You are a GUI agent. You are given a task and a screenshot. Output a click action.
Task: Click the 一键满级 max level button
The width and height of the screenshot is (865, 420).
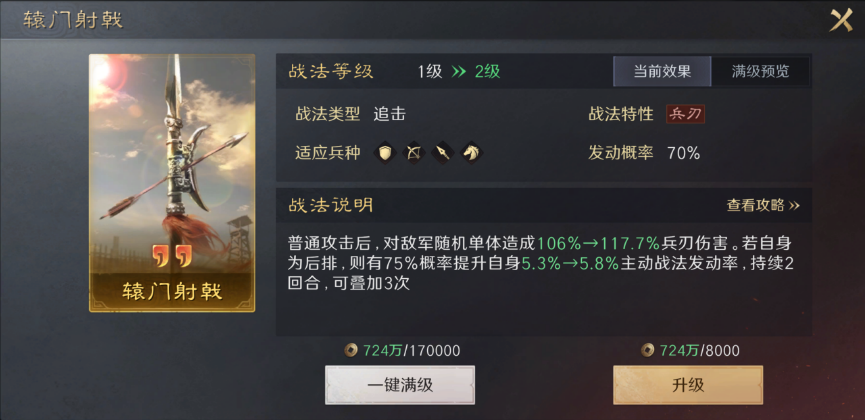click(400, 385)
